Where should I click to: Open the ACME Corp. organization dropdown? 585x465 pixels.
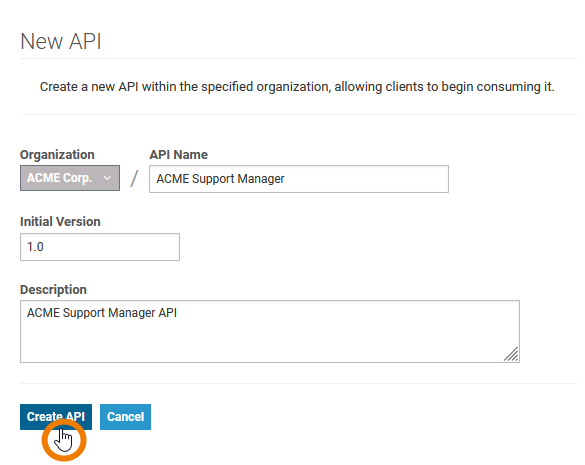tap(70, 178)
